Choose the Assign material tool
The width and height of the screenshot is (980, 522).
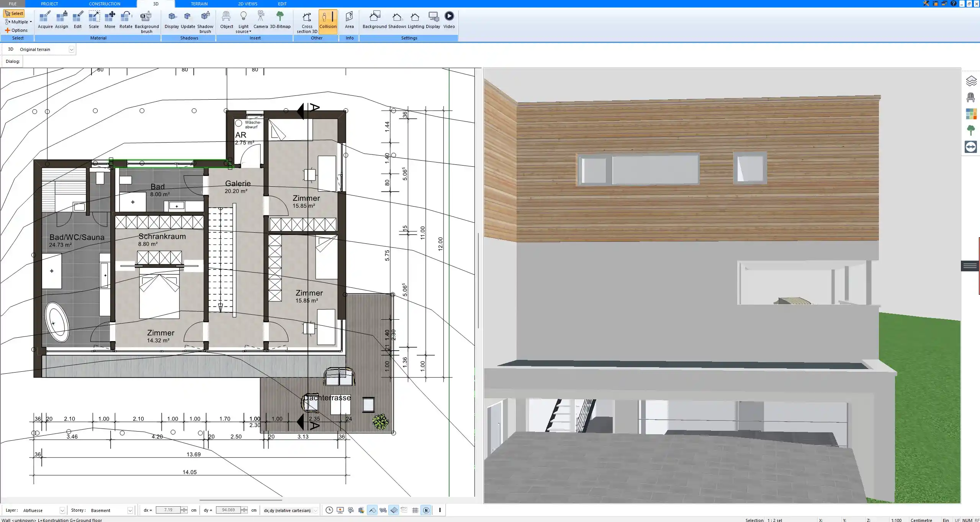pyautogui.click(x=62, y=20)
